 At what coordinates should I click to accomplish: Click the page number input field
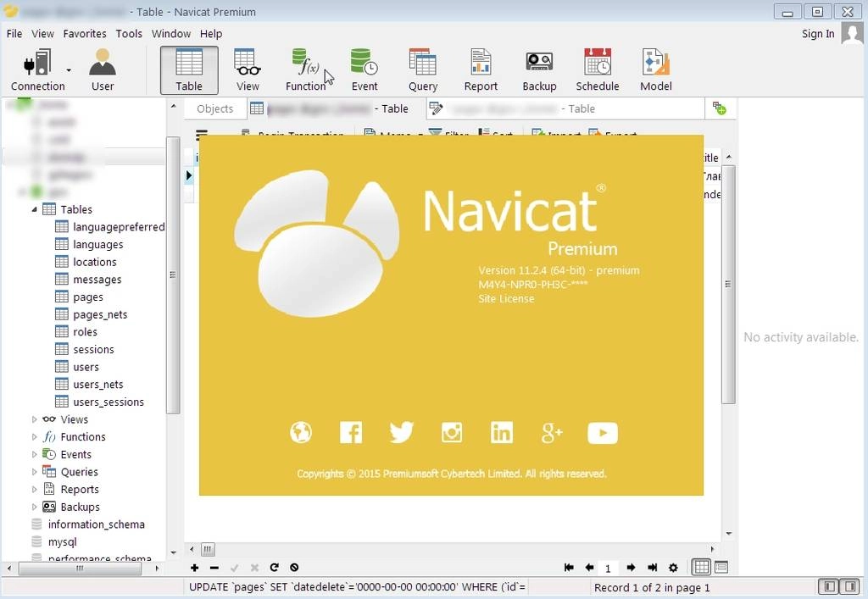click(x=609, y=568)
